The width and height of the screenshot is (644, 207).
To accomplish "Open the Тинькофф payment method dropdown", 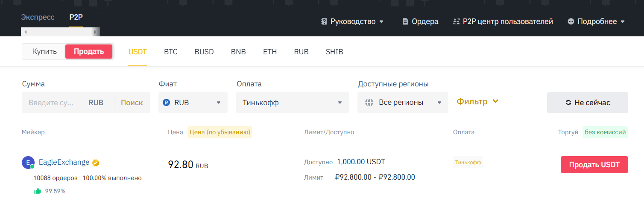I will [x=292, y=103].
